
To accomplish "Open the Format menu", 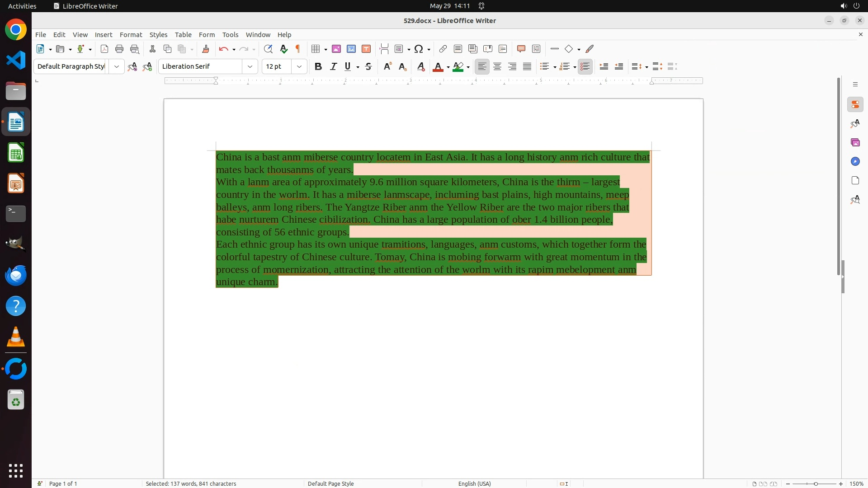I will click(x=131, y=35).
